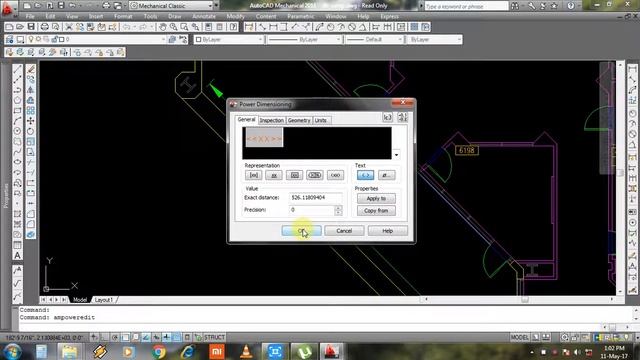Select the Rectangle tool in Draw toolbar
The image size is (640, 360).
(x=17, y=111)
